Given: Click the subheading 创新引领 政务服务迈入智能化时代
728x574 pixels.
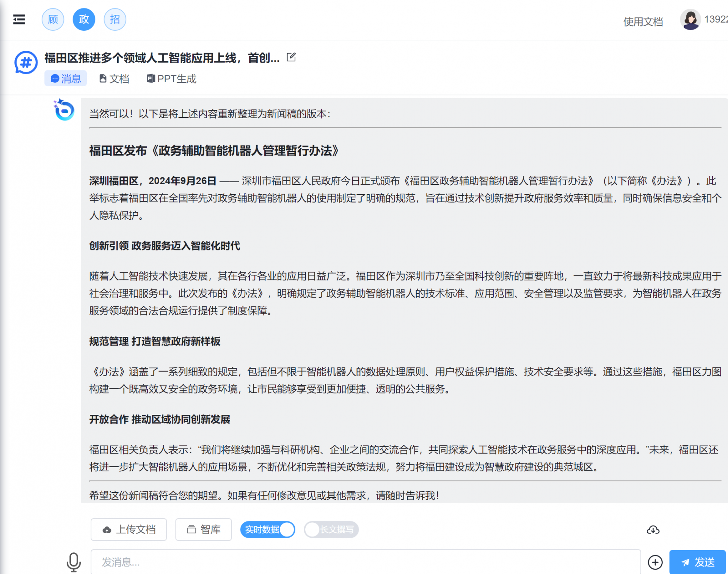Looking at the screenshot, I should click(165, 246).
